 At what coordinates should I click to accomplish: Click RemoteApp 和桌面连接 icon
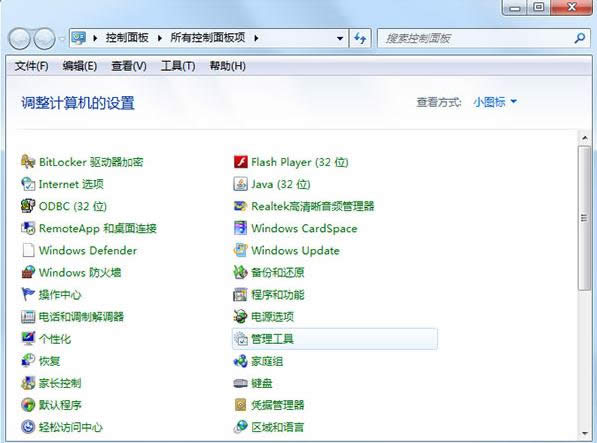(x=28, y=228)
